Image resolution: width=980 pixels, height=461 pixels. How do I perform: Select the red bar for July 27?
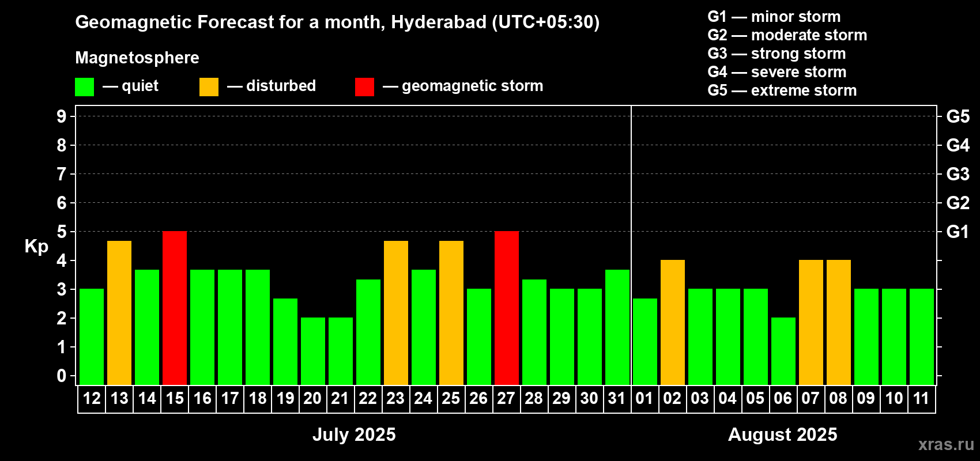[507, 308]
